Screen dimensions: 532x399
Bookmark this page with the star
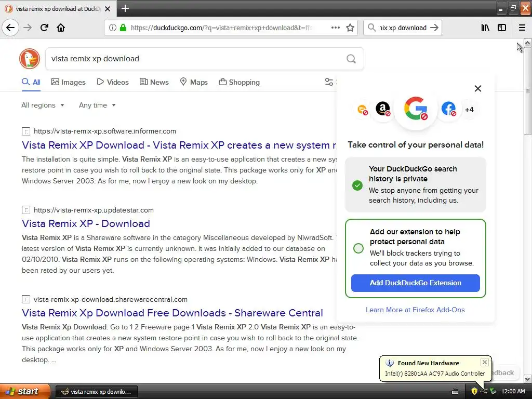pos(350,28)
